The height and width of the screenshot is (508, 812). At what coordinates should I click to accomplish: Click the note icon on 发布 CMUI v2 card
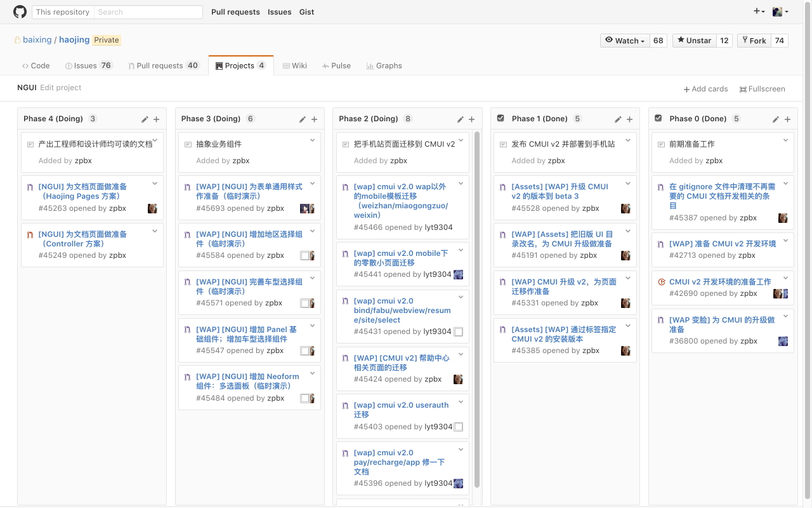[x=504, y=145]
